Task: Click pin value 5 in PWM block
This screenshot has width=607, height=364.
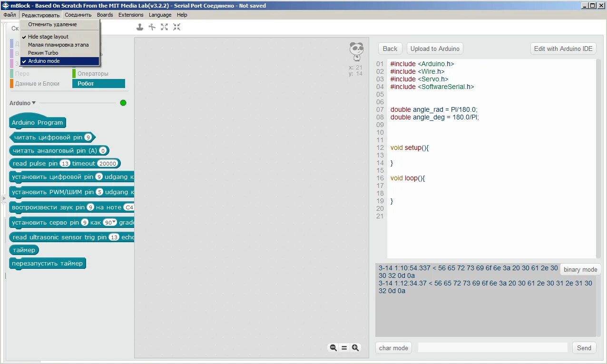Action: point(99,192)
